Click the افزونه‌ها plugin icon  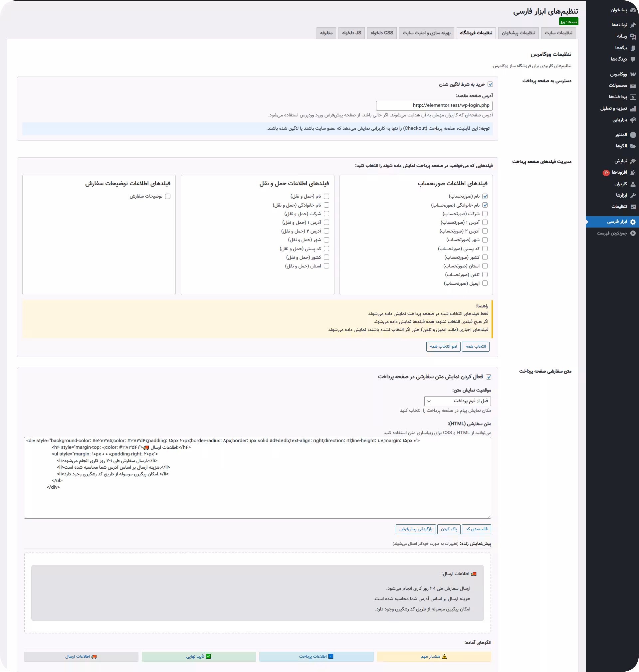point(633,173)
